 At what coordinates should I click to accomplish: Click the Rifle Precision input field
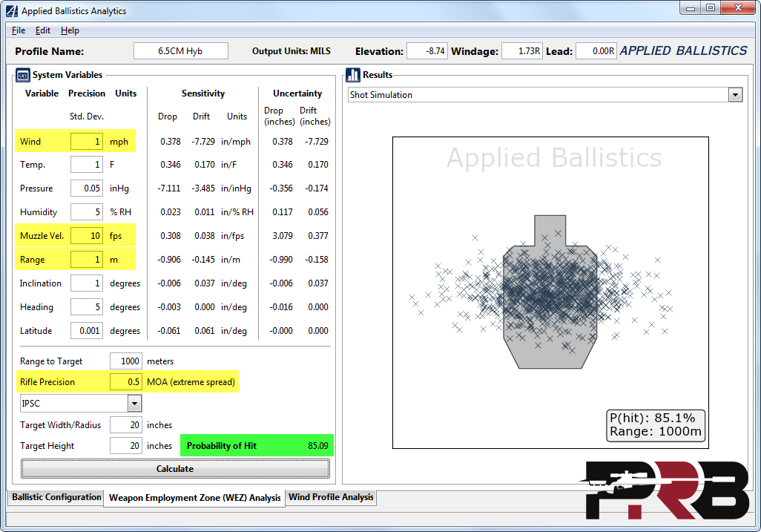click(125, 382)
